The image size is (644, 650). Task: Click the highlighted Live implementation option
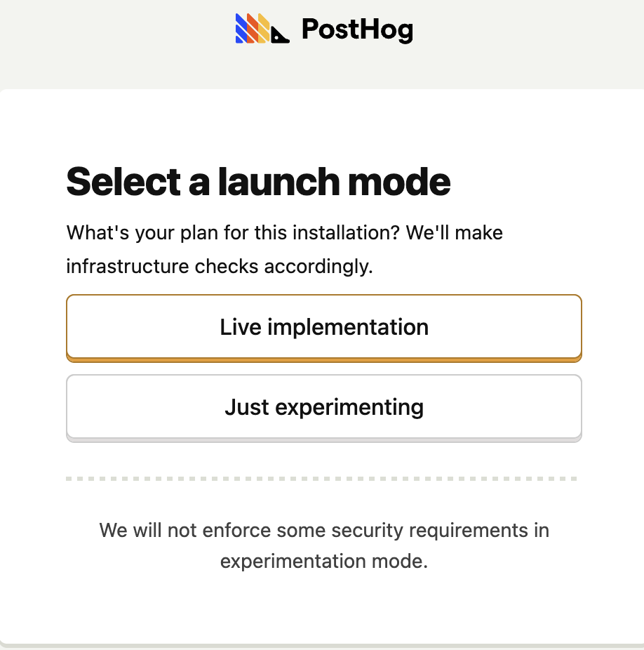323,327
